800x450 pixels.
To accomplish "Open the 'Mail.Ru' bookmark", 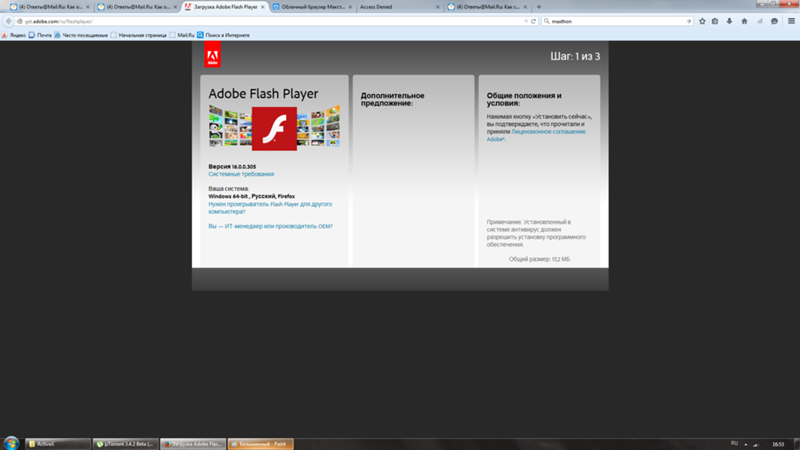I will pos(182,35).
